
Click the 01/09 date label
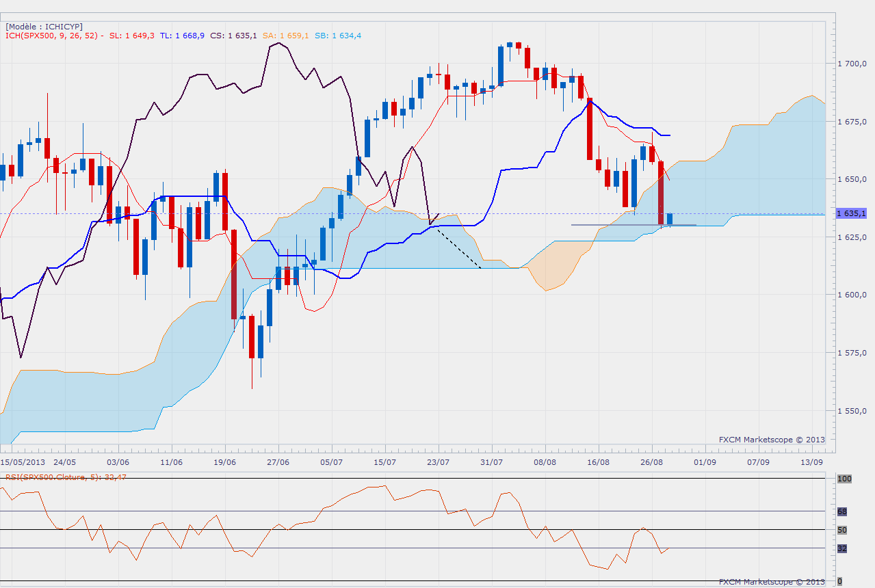click(705, 462)
